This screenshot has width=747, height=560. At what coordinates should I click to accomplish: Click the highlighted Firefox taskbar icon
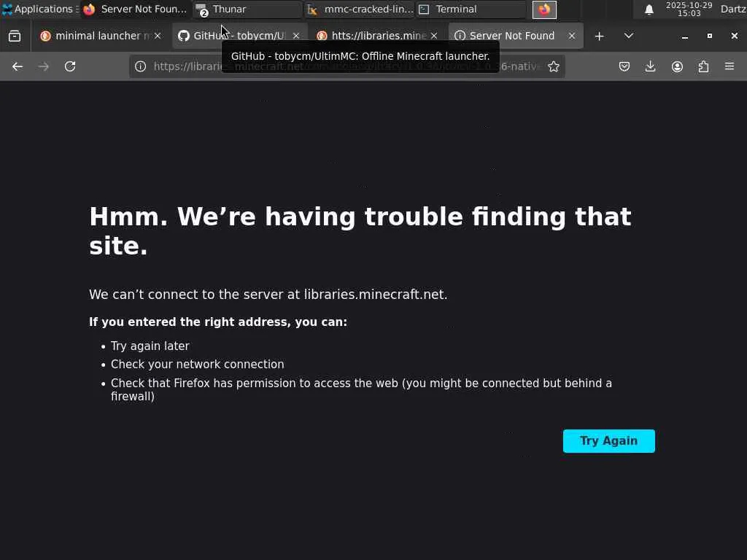pos(544,9)
